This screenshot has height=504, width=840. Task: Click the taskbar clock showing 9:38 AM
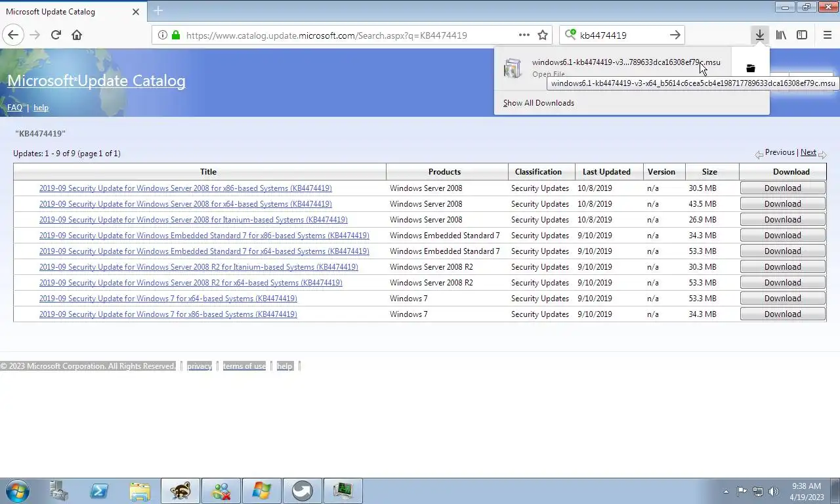click(807, 492)
